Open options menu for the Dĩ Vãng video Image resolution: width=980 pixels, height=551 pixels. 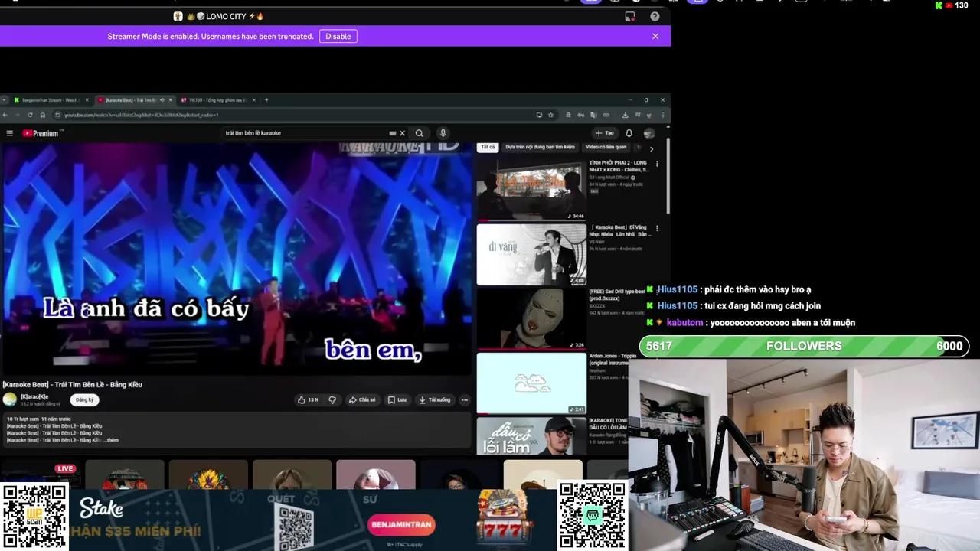[657, 228]
